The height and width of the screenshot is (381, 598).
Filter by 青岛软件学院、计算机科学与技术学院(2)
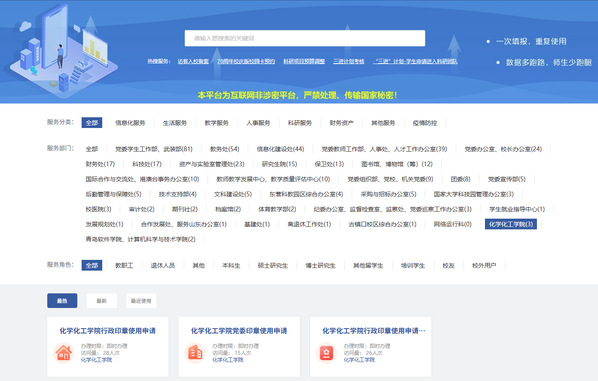140,239
